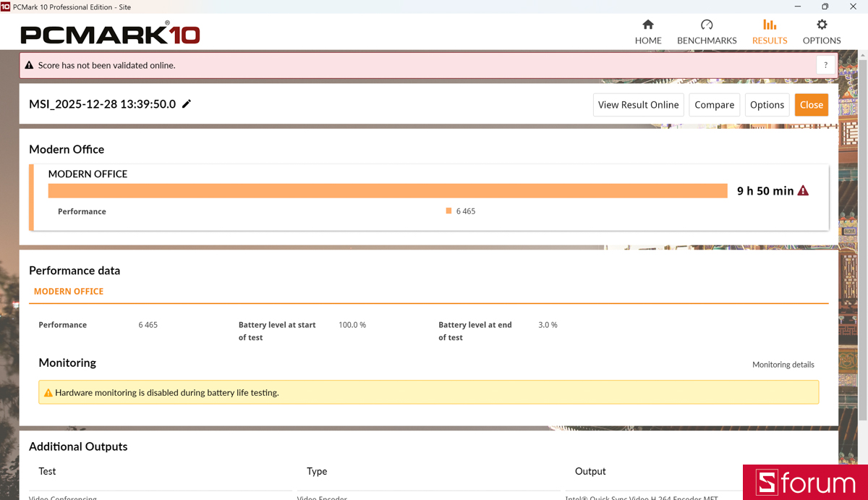
Task: Click the Compare button
Action: click(714, 105)
